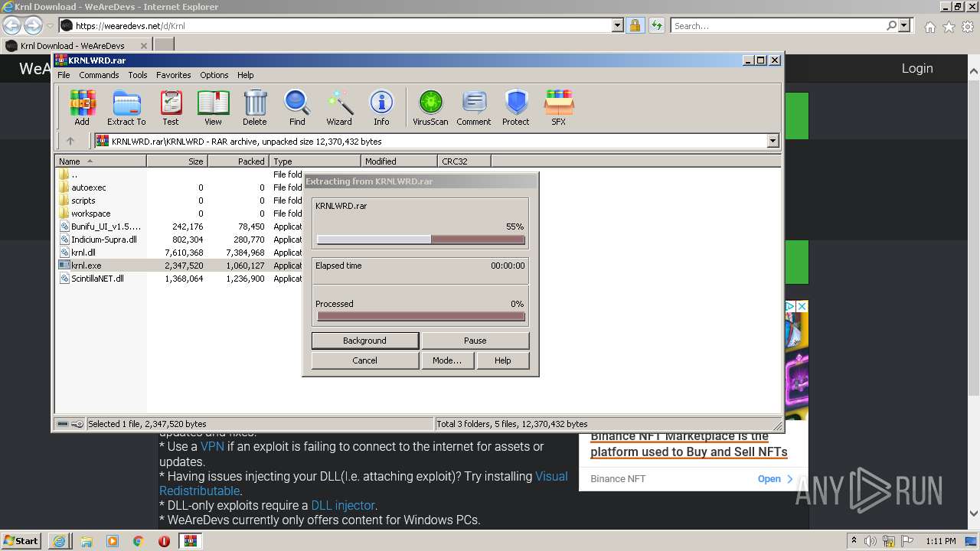
Task: Select the Krnl Download browser tab
Action: 77,45
